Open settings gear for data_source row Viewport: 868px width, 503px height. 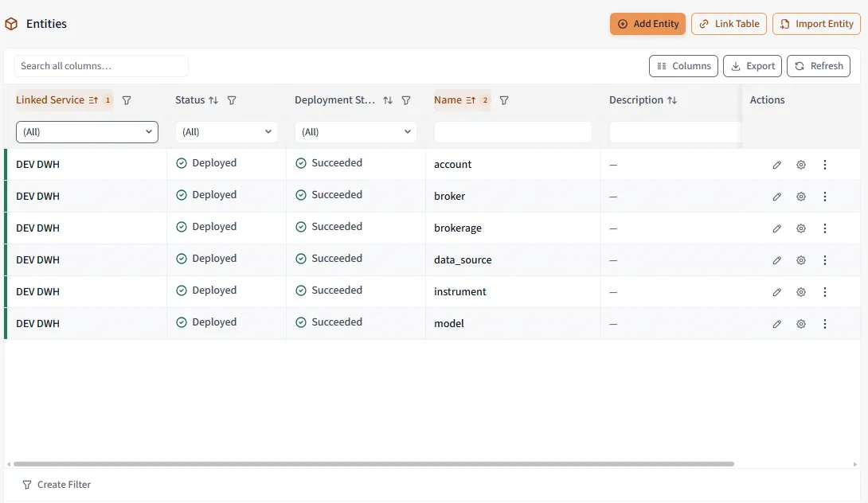click(800, 260)
